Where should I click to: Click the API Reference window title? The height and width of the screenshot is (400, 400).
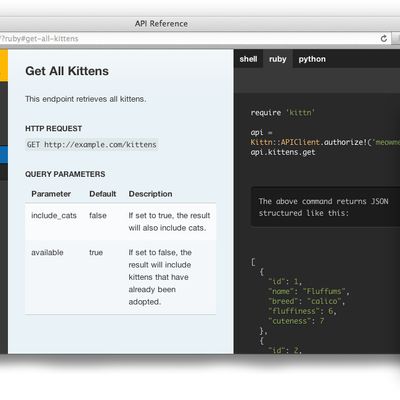tap(161, 24)
